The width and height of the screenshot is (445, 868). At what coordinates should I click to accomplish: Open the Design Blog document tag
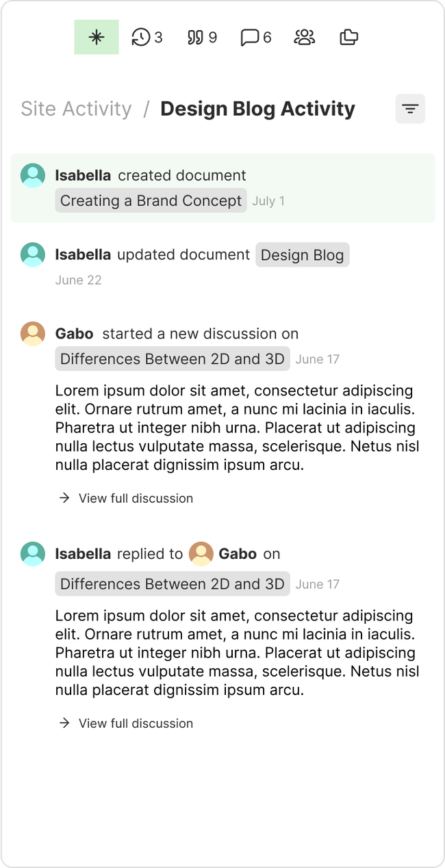click(302, 255)
